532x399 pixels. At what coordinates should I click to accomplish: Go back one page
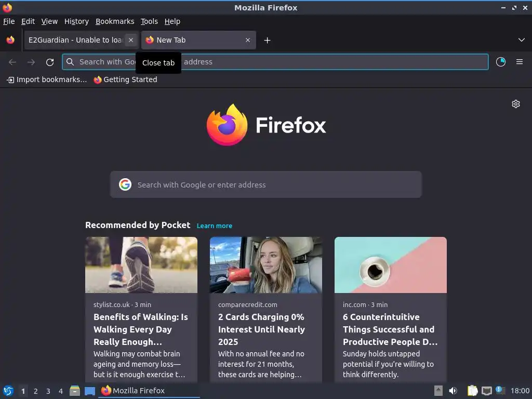click(x=12, y=62)
